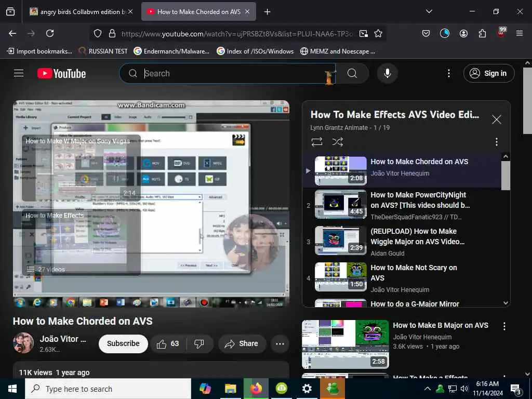The image size is (532, 399).
Task: Open Settings gear in taskbar
Action: [307, 389]
